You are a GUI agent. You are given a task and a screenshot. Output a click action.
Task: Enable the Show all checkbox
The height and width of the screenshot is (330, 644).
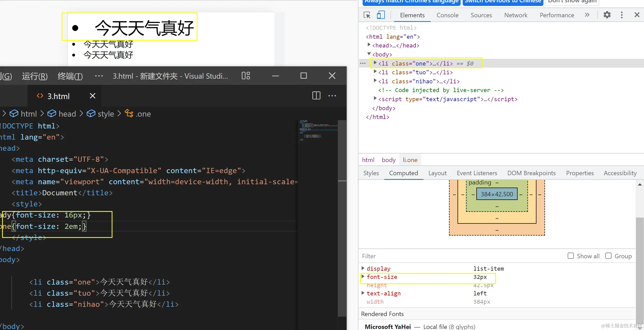570,256
